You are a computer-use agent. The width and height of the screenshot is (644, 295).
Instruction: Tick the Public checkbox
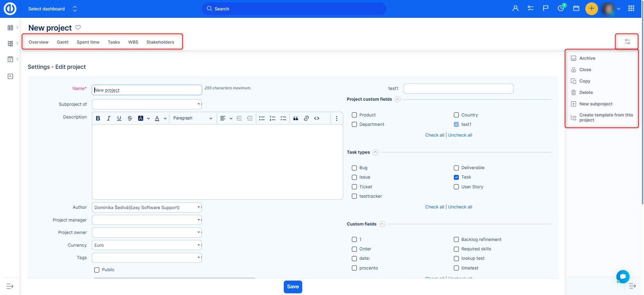click(97, 270)
